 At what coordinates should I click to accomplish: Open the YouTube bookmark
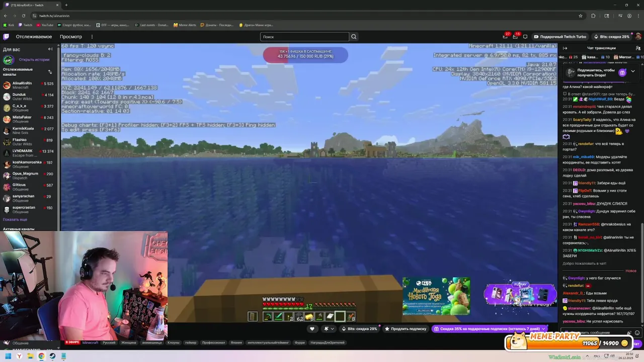[44, 25]
